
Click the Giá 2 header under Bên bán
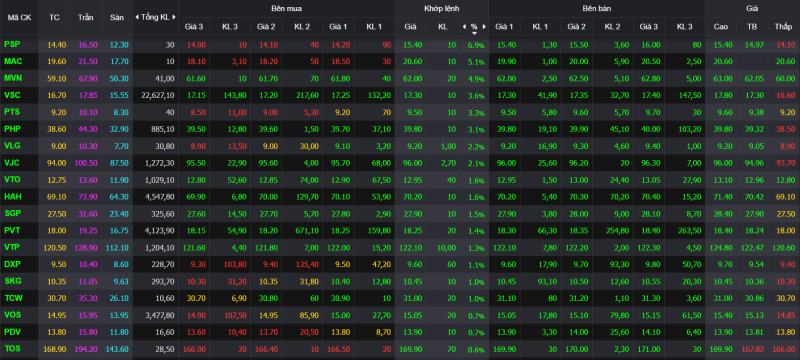[577, 27]
